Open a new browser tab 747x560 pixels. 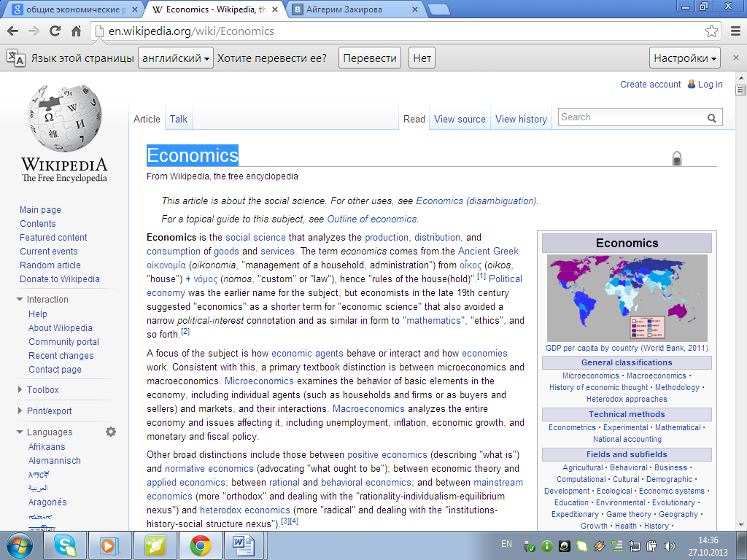[438, 9]
